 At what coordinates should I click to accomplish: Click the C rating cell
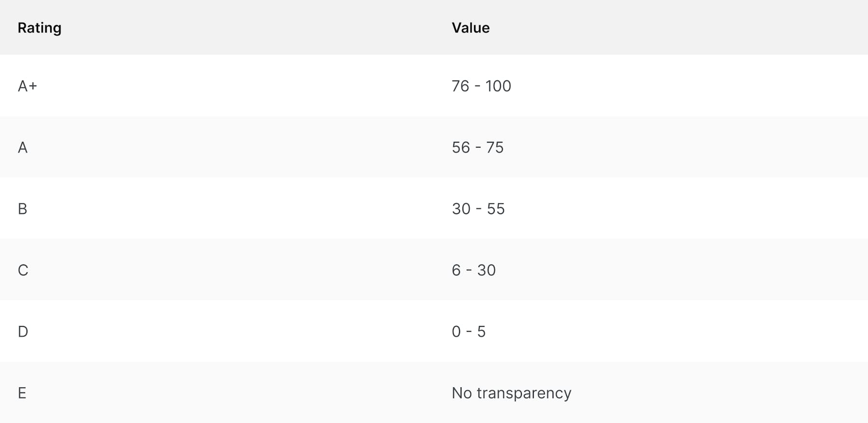tap(23, 270)
